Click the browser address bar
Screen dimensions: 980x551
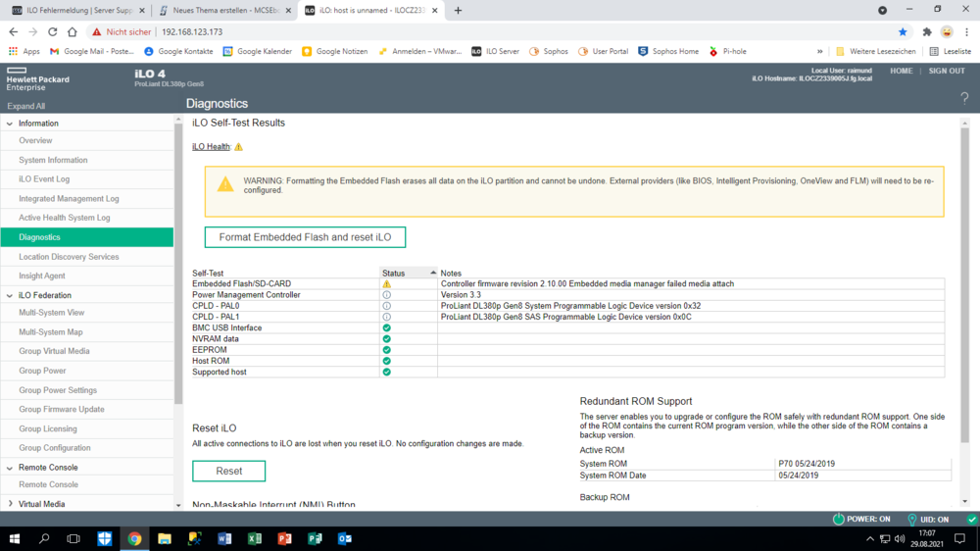[x=490, y=31]
